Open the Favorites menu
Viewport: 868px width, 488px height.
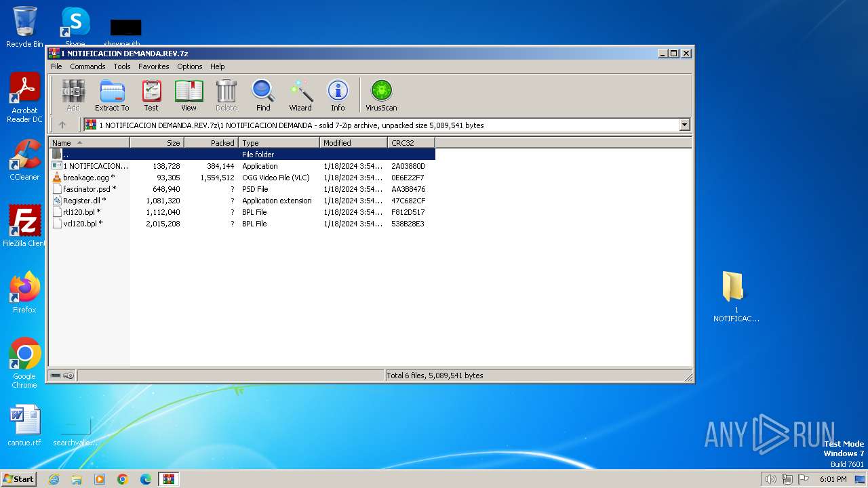point(154,66)
